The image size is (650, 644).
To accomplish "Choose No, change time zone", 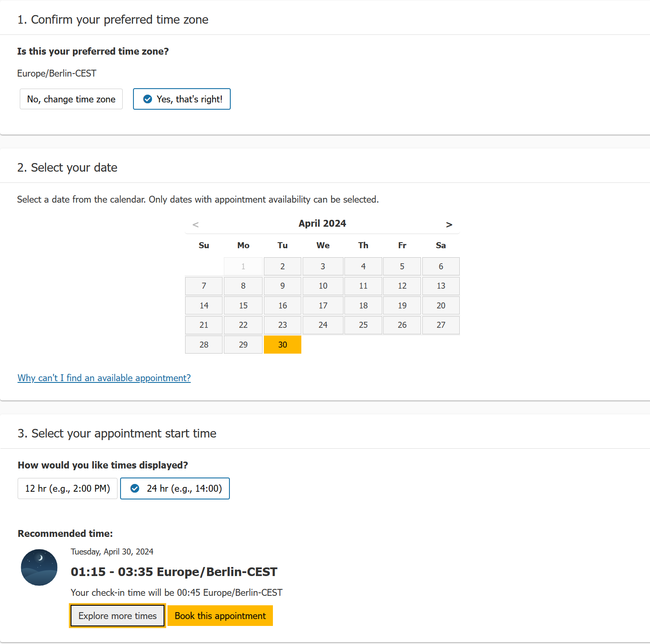I will [71, 99].
